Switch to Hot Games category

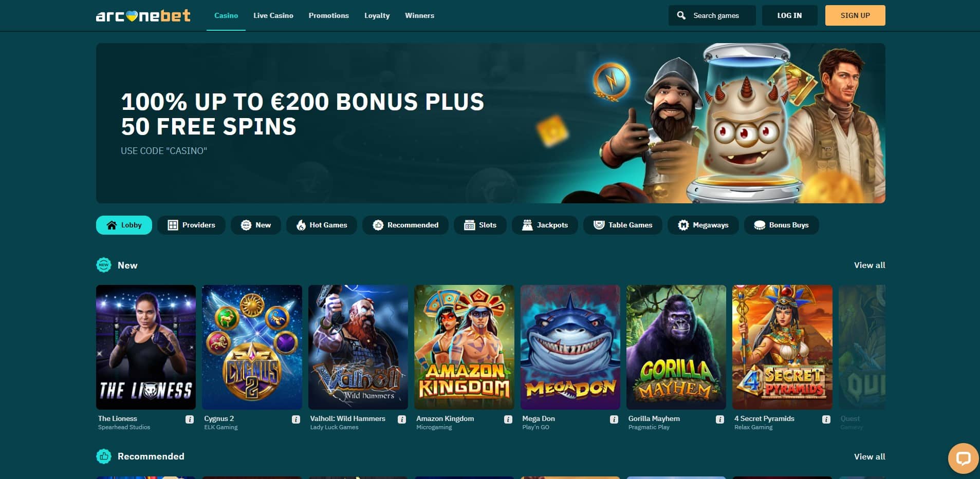pyautogui.click(x=322, y=225)
